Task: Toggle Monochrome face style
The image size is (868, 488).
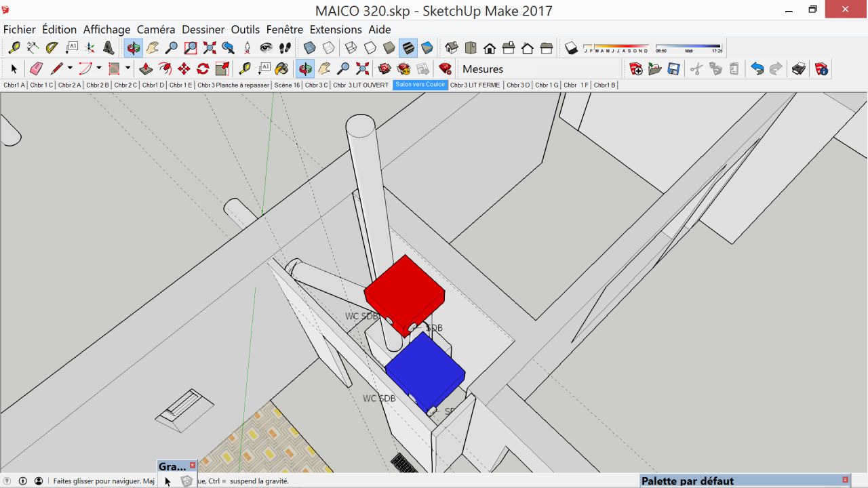Action: (427, 47)
